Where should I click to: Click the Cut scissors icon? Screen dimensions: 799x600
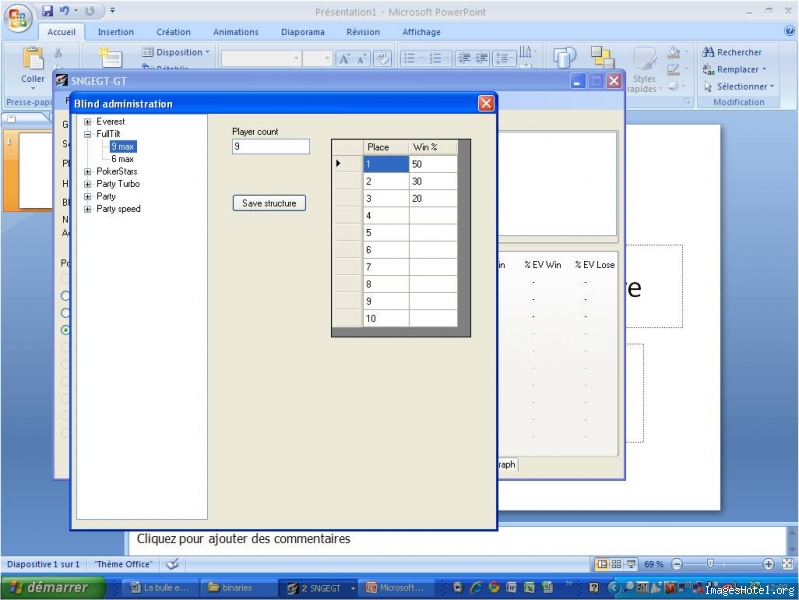[58, 52]
